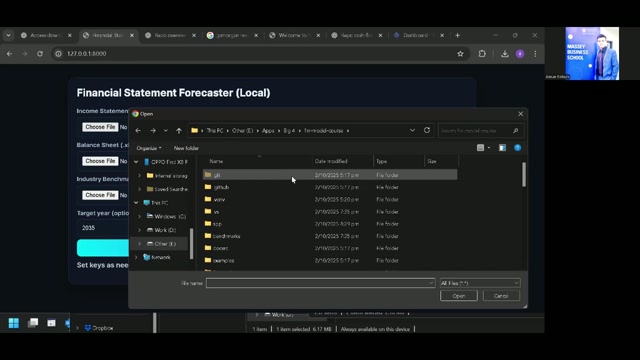Click the Target year field showing 2035
Screen dimensions: 640x360
coord(104,228)
